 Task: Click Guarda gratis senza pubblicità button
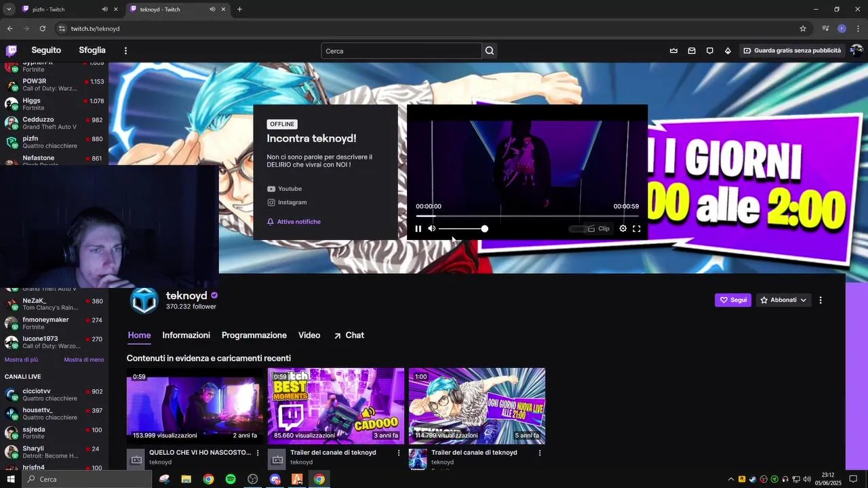791,51
